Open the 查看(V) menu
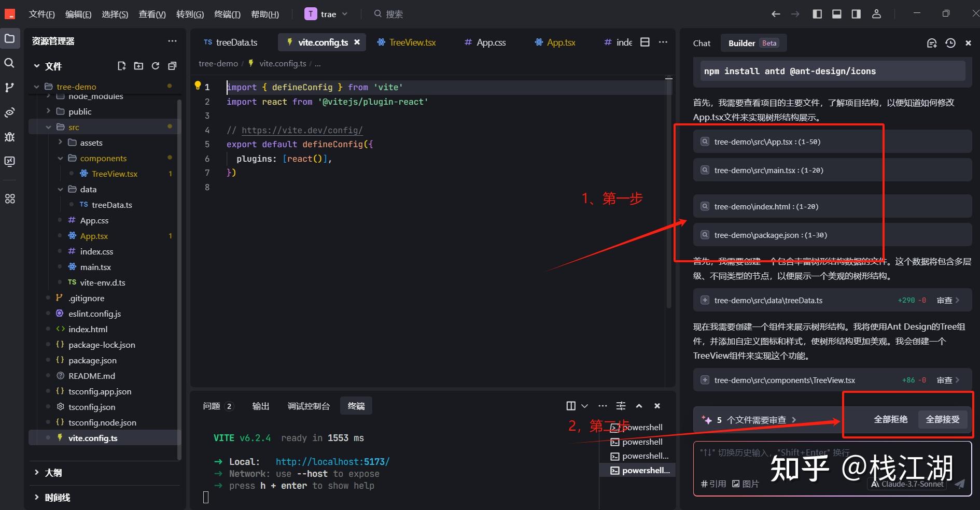Viewport: 980px width, 510px height. coord(152,14)
